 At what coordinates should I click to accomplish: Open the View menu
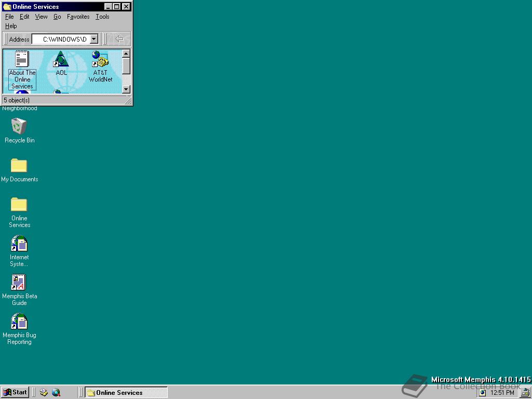click(x=42, y=17)
